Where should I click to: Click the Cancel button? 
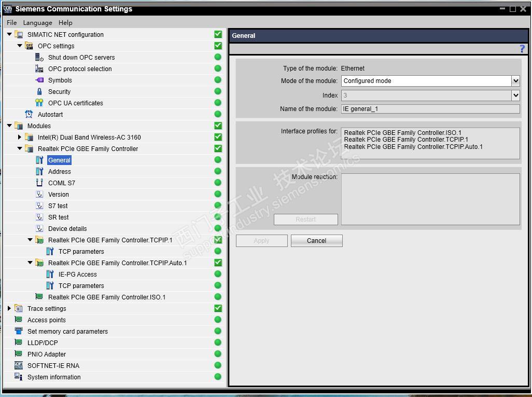[x=316, y=241]
